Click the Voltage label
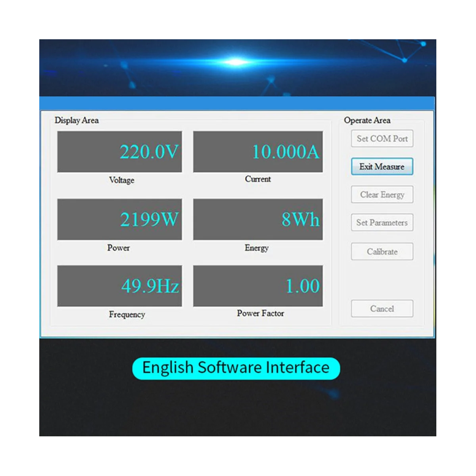The image size is (476, 476). 122,180
